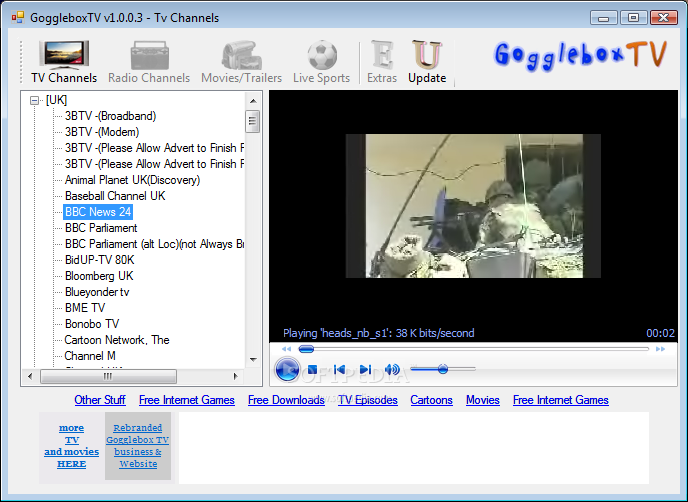This screenshot has height=502, width=688.
Task: Select BBC Parliament channel
Action: tap(101, 228)
